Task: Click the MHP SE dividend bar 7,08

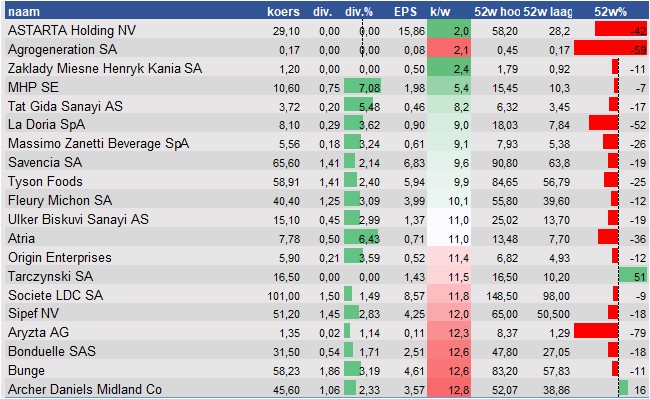Action: point(362,87)
